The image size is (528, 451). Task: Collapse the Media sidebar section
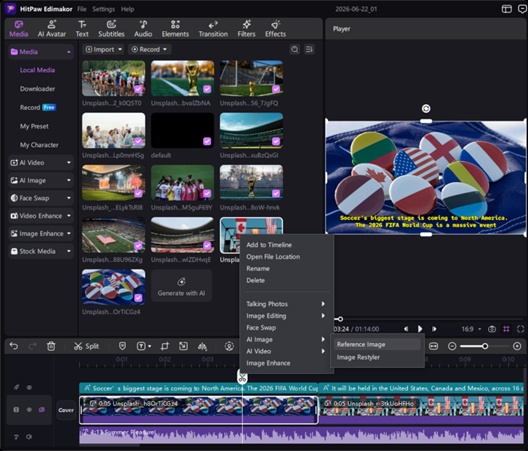pos(41,52)
